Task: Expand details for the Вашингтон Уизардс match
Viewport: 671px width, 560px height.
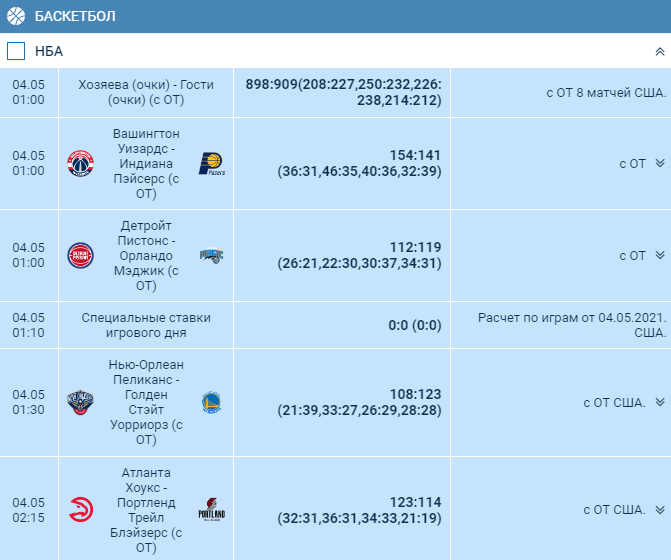Action: [x=660, y=163]
